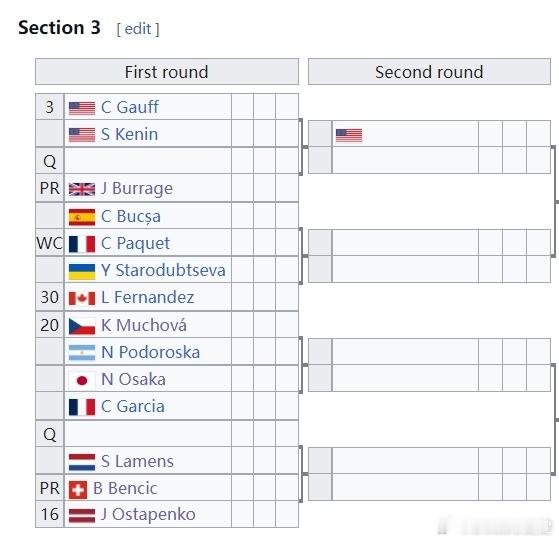The height and width of the screenshot is (541, 559).
Task: Click the First round column header
Action: pos(167,72)
